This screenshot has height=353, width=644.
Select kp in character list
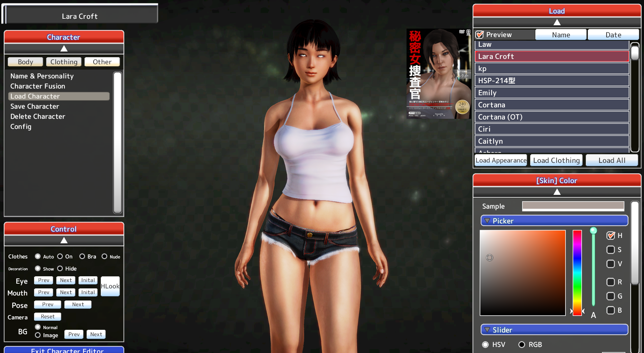(x=552, y=69)
